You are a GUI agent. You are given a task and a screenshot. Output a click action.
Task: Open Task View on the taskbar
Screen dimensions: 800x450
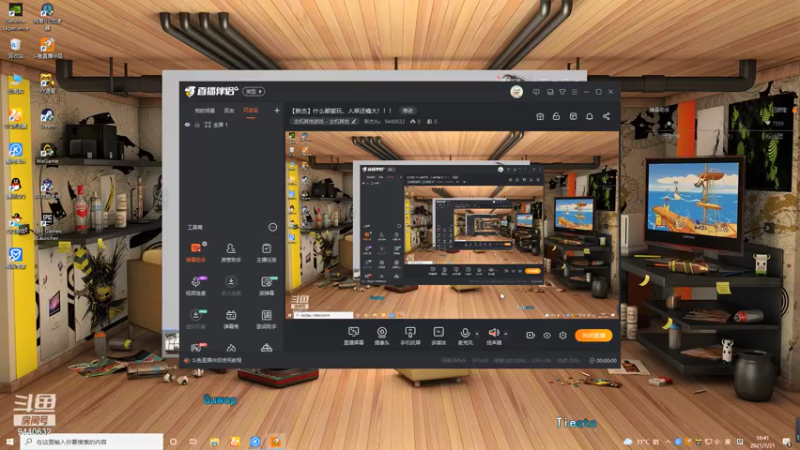[x=193, y=441]
